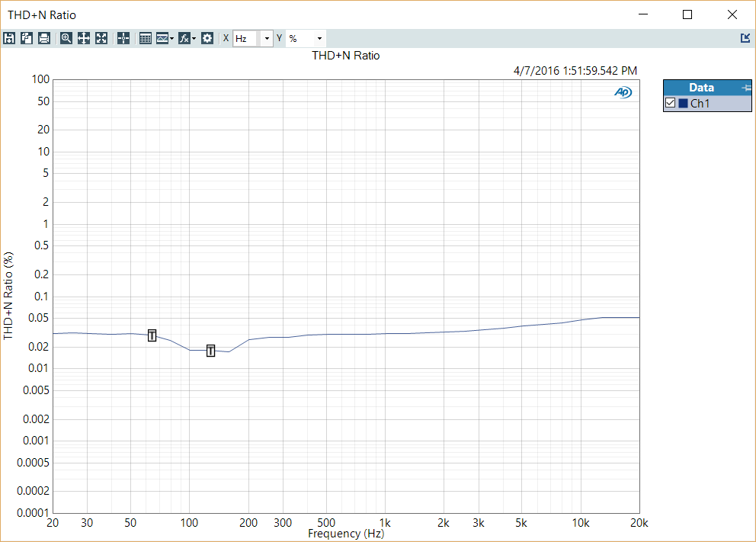This screenshot has height=542, width=756.
Task: Click the fx derived result icon
Action: click(184, 38)
